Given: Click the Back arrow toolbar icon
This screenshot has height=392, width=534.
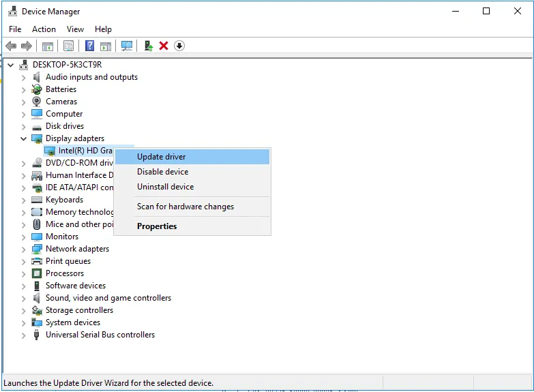Looking at the screenshot, I should click(11, 46).
